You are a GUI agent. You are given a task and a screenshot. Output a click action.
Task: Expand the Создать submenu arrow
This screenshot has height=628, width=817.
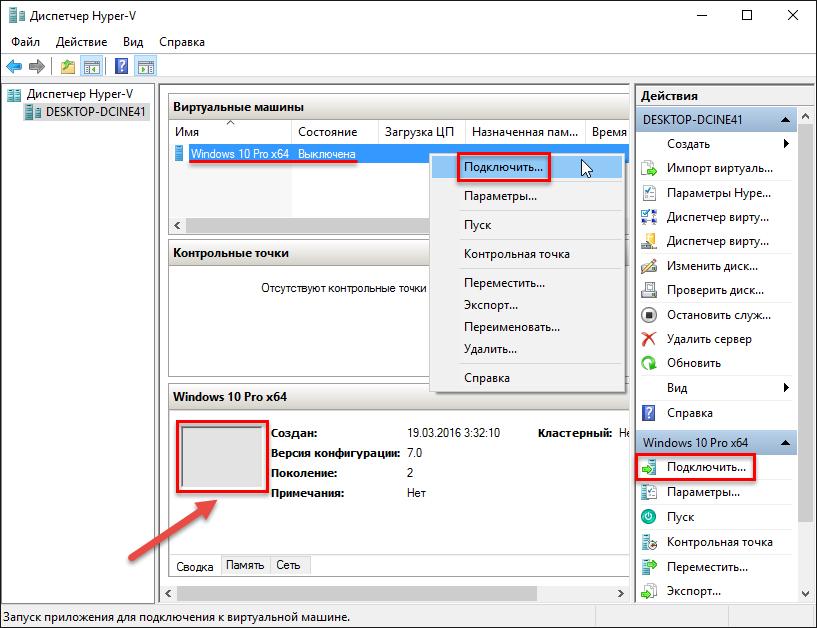pyautogui.click(x=786, y=144)
